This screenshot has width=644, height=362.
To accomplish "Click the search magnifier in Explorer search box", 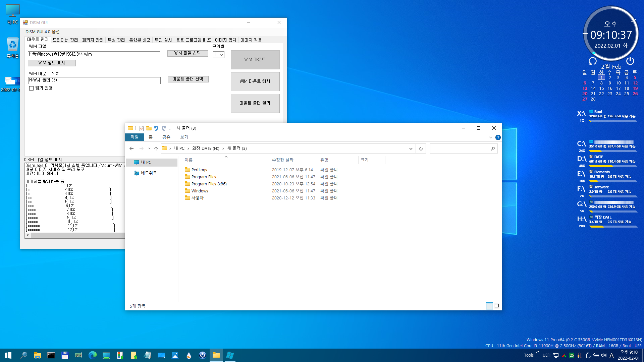I will [x=493, y=148].
